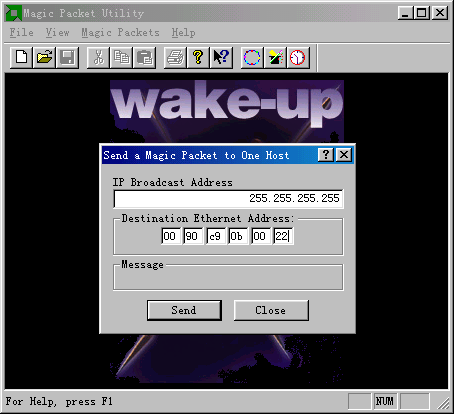Click the first Ethernet address byte field 00
This screenshot has height=414, width=454.
point(171,236)
